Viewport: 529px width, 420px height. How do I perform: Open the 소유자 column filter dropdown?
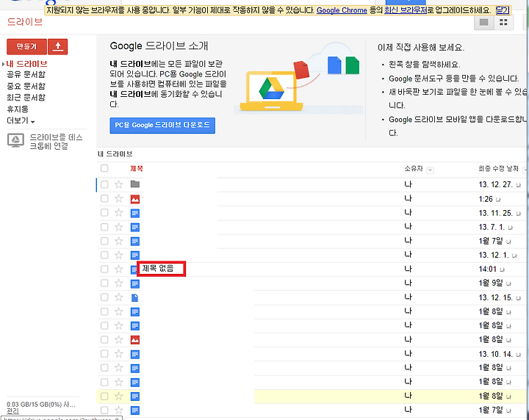pos(430,170)
